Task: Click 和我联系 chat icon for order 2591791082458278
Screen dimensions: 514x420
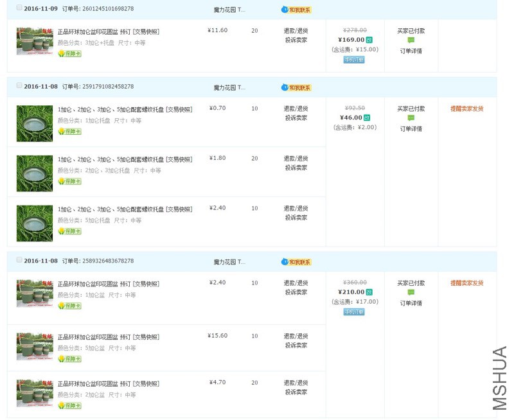Action: click(296, 87)
